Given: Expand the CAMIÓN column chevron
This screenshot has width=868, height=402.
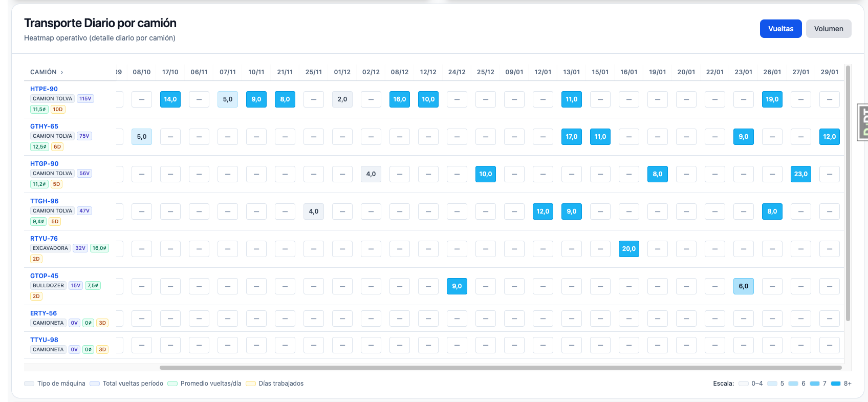Looking at the screenshot, I should [62, 72].
